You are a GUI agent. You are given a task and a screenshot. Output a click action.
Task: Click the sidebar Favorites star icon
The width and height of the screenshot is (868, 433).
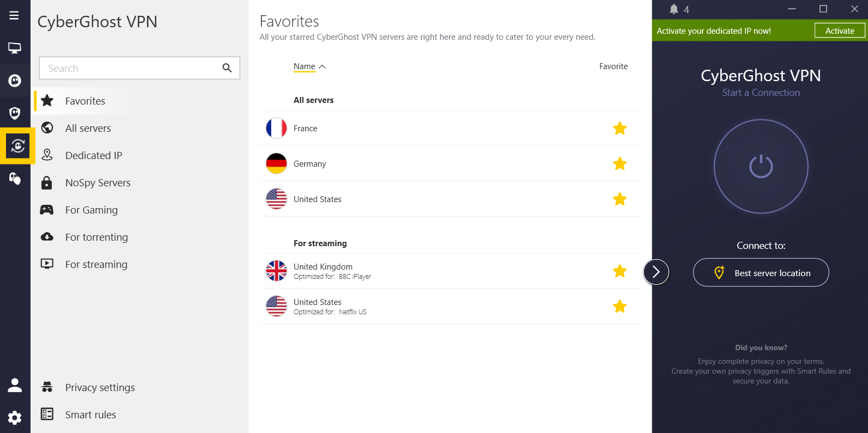point(47,100)
